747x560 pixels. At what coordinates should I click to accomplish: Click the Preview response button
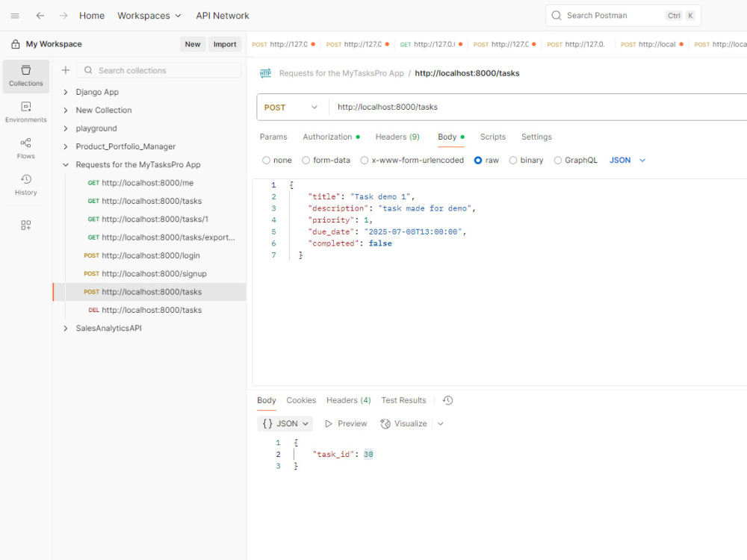[346, 424]
